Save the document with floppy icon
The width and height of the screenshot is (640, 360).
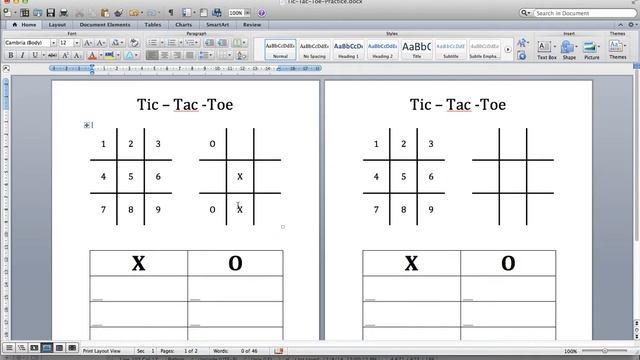pyautogui.click(x=51, y=13)
